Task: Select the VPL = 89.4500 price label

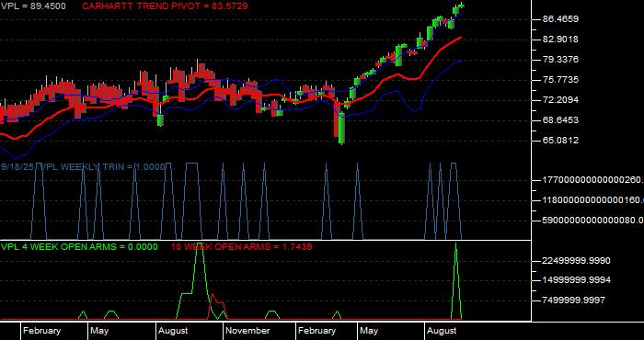Action: (33, 6)
